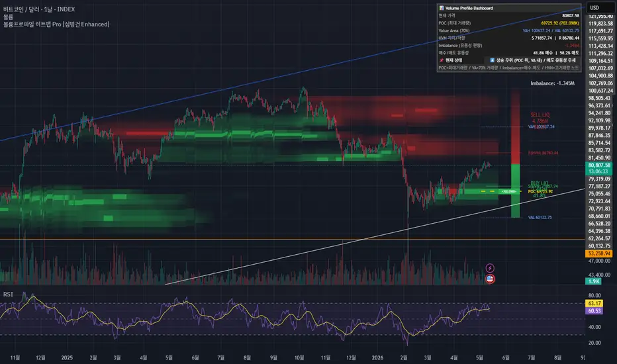Click the 현재 가격 row in dashboard
Image resolution: width=617 pixels, height=364 pixels.
pos(509,15)
